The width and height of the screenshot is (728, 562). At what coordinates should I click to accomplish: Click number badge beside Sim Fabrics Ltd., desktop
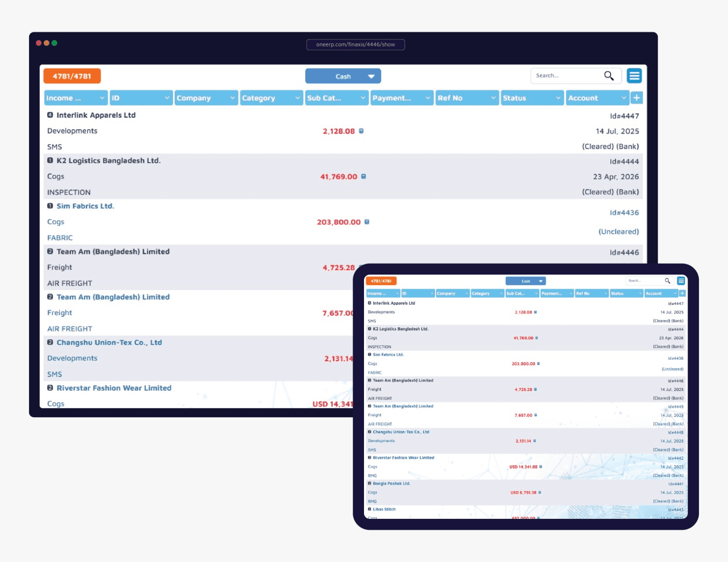[50, 206]
